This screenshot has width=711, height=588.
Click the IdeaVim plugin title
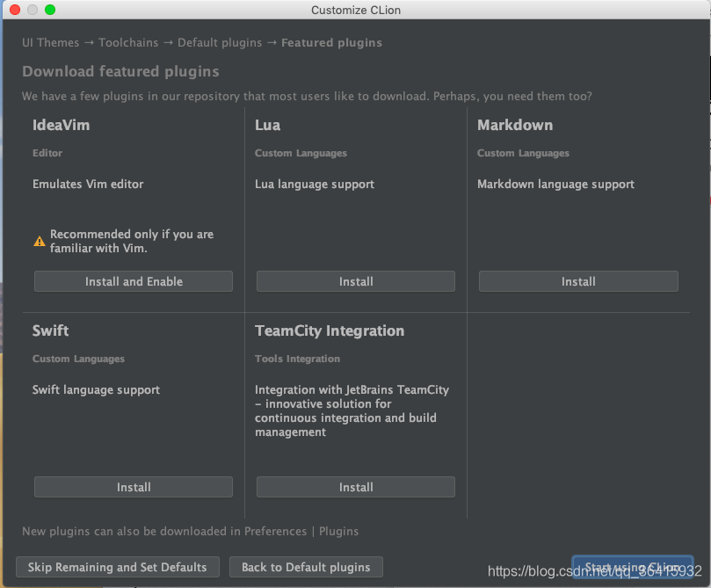point(62,125)
